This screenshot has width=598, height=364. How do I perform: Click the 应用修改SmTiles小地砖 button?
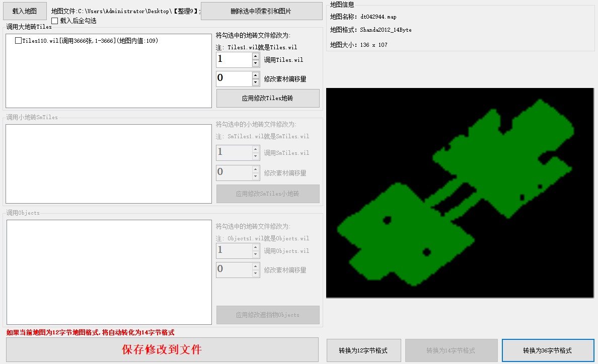click(x=268, y=194)
